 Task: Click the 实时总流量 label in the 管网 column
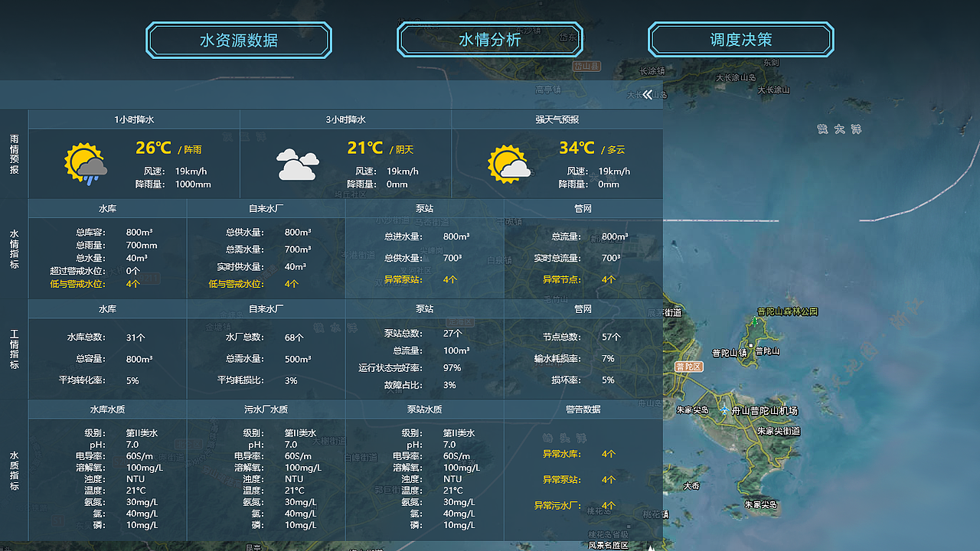tap(557, 259)
